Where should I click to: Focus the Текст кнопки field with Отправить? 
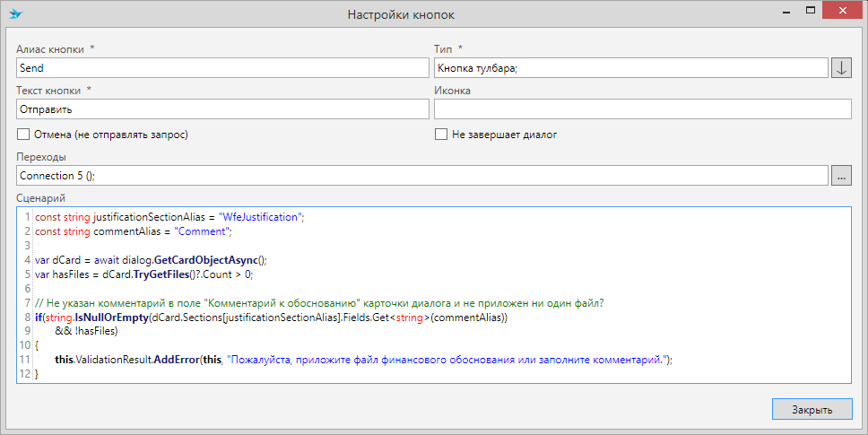(x=222, y=109)
